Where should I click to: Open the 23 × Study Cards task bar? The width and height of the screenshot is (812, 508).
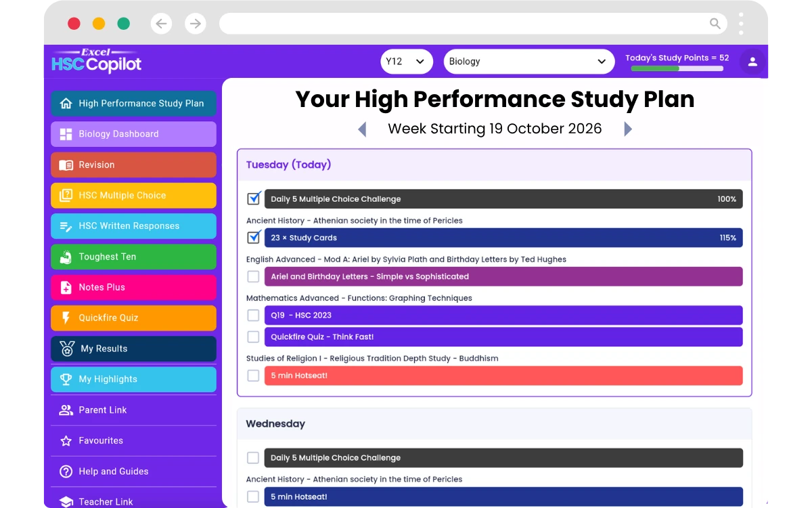coord(503,237)
